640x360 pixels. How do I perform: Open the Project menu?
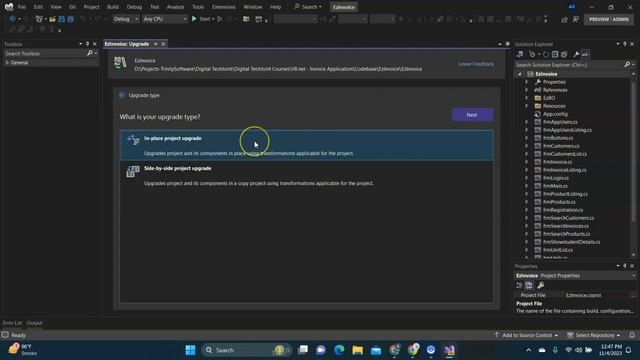pyautogui.click(x=91, y=7)
